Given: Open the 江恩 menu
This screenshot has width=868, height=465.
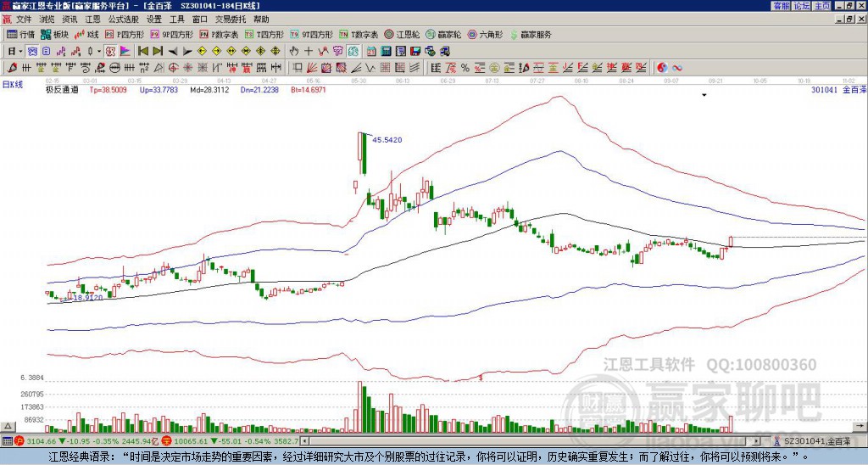Looking at the screenshot, I should [92, 20].
